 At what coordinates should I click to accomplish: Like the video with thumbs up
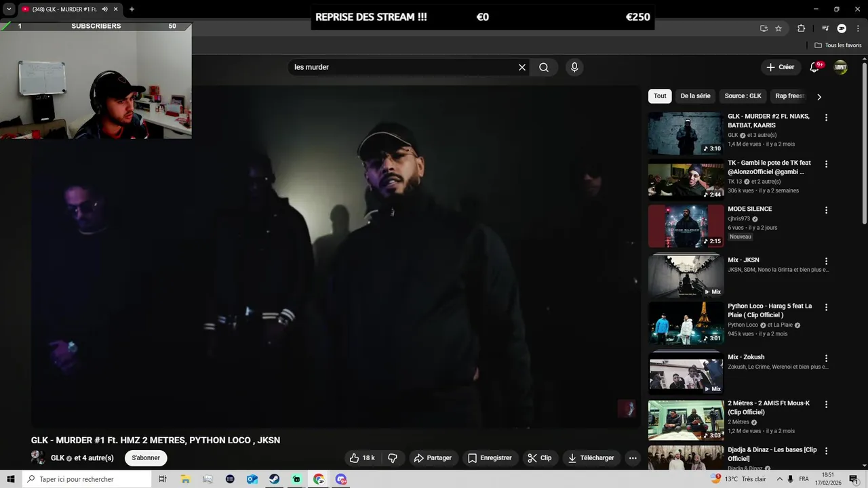pos(362,458)
